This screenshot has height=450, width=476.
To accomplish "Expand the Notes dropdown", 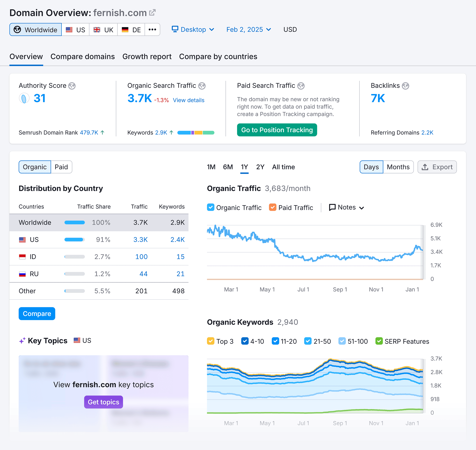I will tap(347, 208).
